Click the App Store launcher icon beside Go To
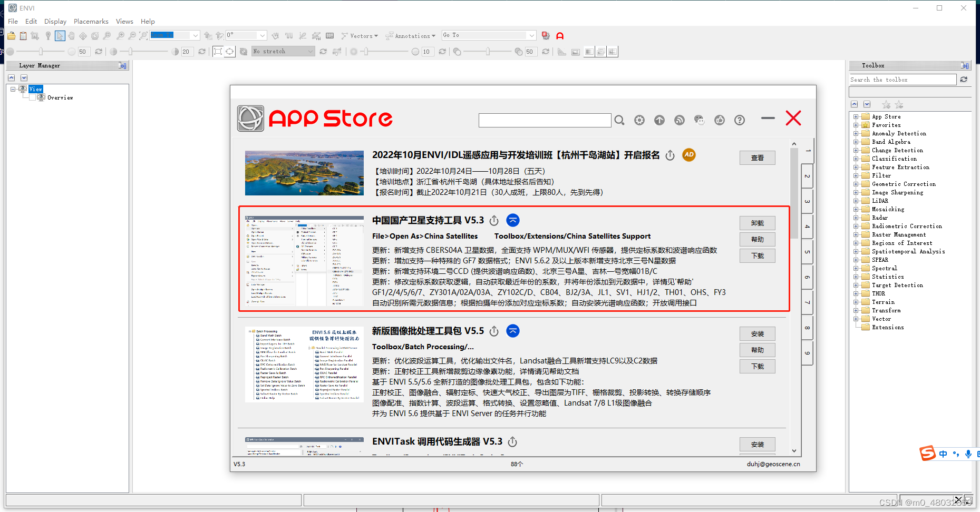Screen dimensions: 980x512 [x=546, y=36]
